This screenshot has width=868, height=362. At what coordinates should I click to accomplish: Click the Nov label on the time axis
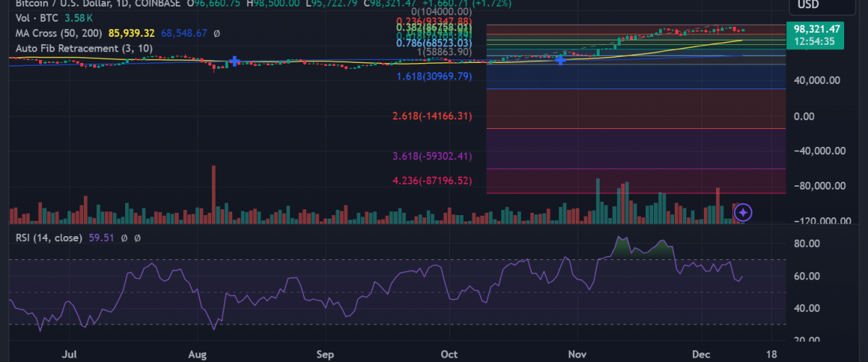tap(576, 355)
